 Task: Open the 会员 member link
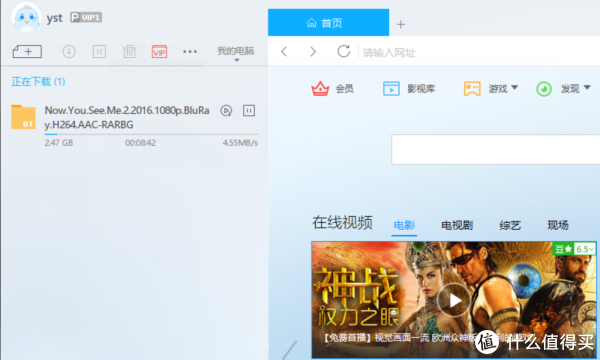(332, 89)
